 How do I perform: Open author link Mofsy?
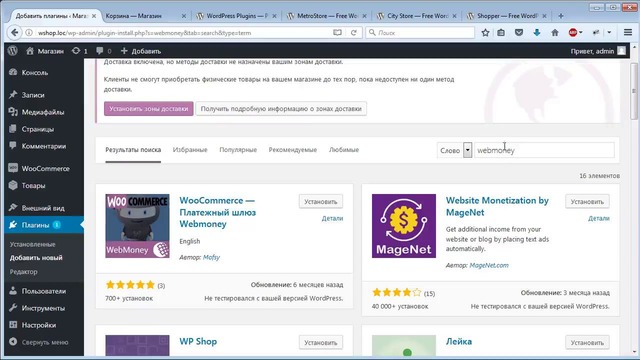coord(211,257)
